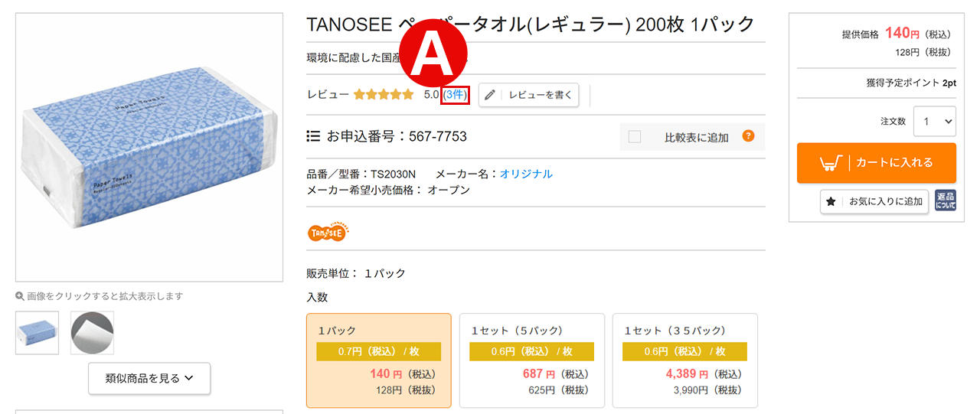Open the (3件) reviews link
This screenshot has height=414, width=980.
point(455,95)
